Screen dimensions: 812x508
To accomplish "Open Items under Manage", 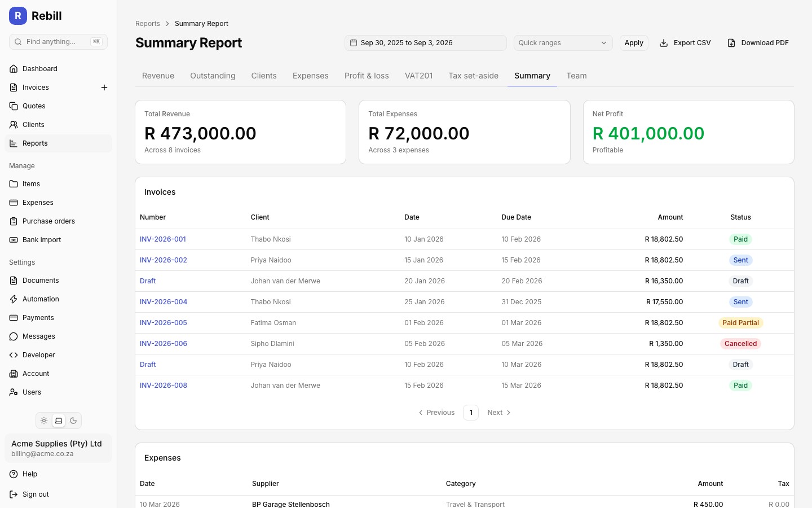I will (x=58, y=184).
